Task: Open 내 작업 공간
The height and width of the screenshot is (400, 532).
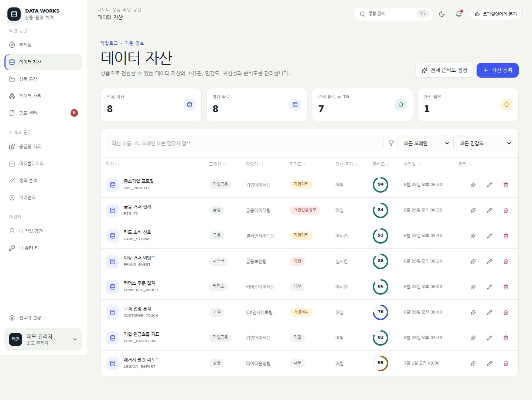Action: pyautogui.click(x=43, y=231)
